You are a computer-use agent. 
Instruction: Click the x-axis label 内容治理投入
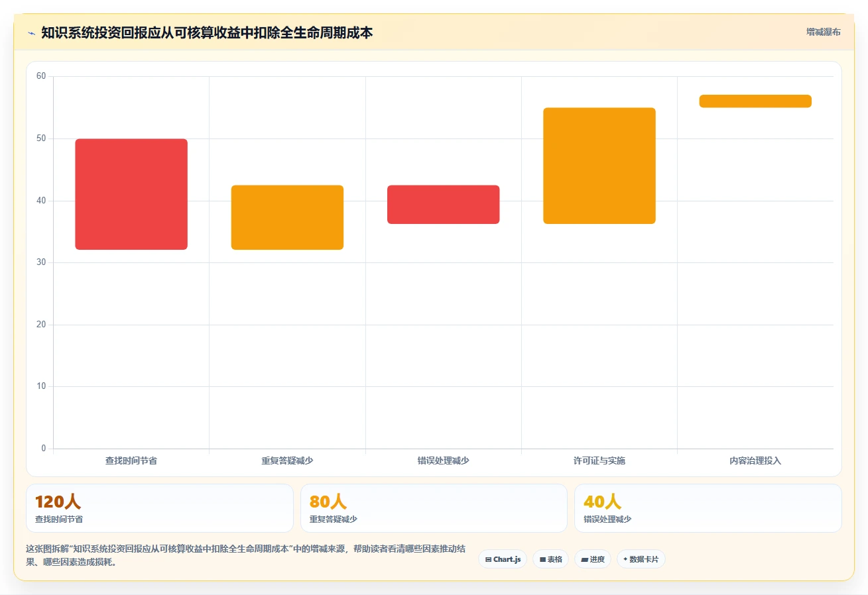(755, 460)
